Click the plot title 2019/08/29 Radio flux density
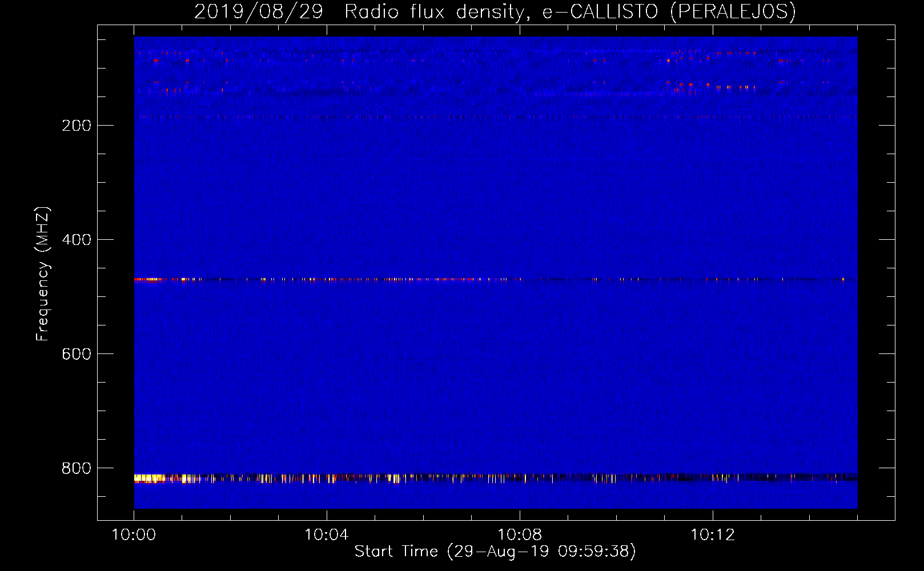The image size is (924, 571). pos(495,11)
